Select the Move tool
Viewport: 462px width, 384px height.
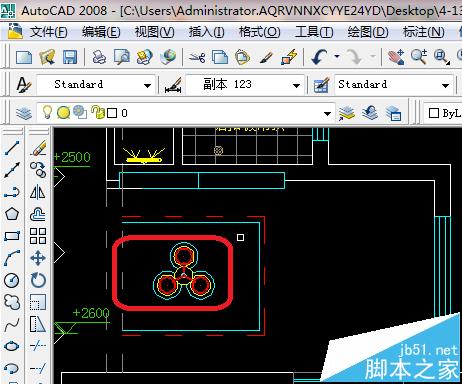tap(38, 258)
